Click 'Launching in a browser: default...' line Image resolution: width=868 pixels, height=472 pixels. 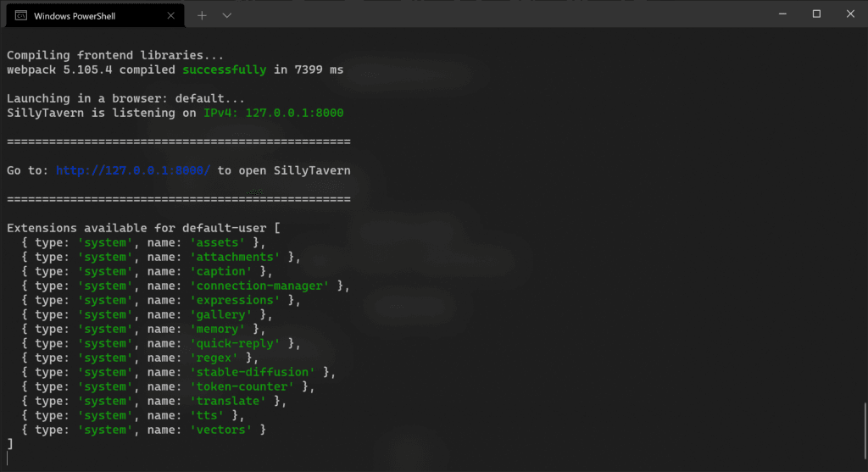coord(125,98)
